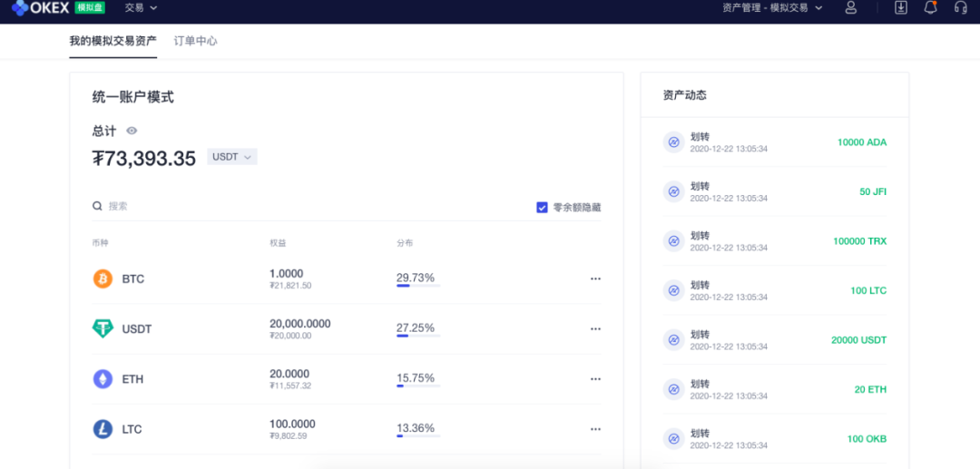Expand 资产管理 - 模拟交易 menu
The image size is (980, 469).
pyautogui.click(x=772, y=7)
